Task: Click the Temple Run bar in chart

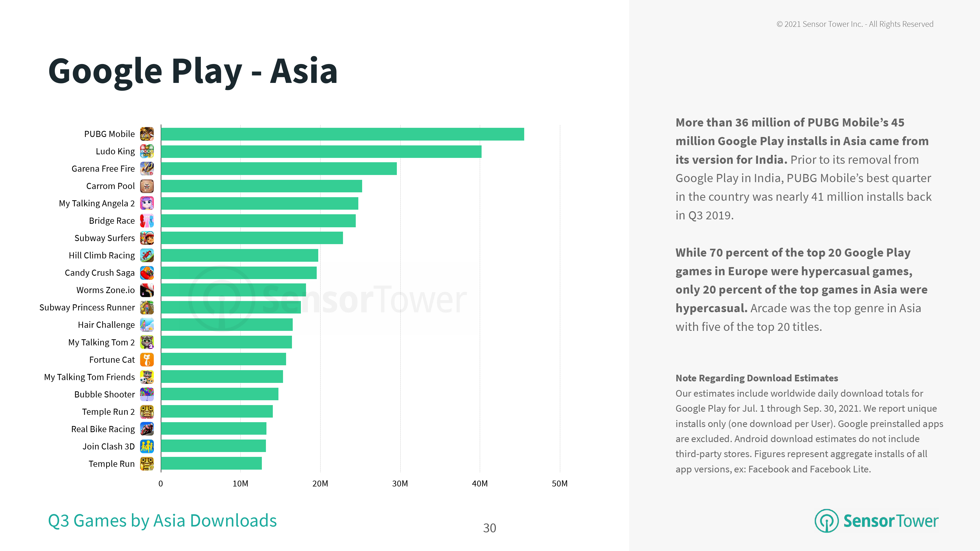Action: pos(212,464)
